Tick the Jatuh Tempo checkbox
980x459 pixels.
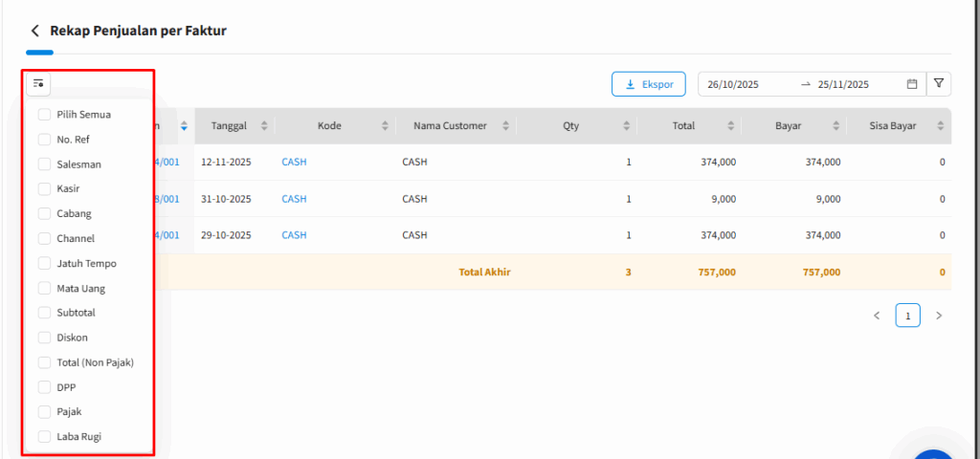point(44,263)
